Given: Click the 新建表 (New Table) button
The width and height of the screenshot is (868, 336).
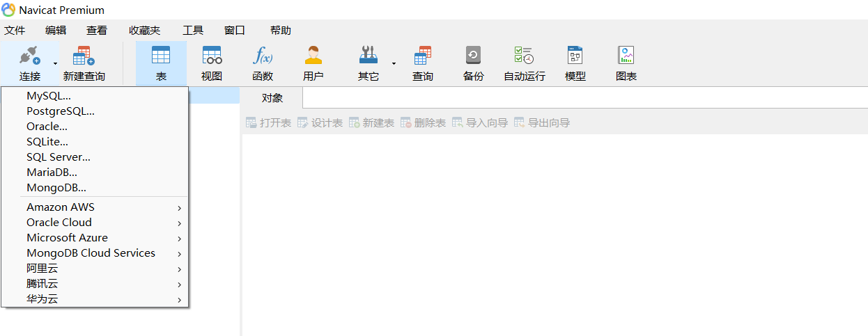Looking at the screenshot, I should pos(372,123).
